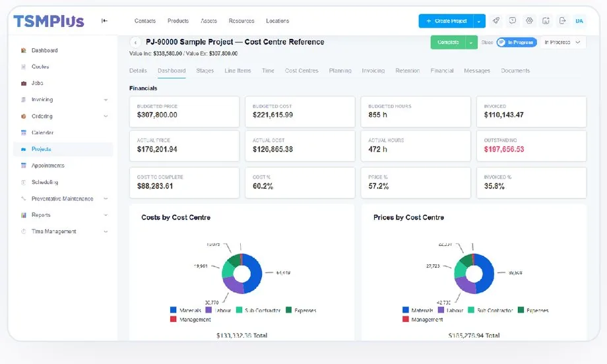607x364 pixels.
Task: Click the Preventative Maintenance wrench icon
Action: tap(24, 198)
